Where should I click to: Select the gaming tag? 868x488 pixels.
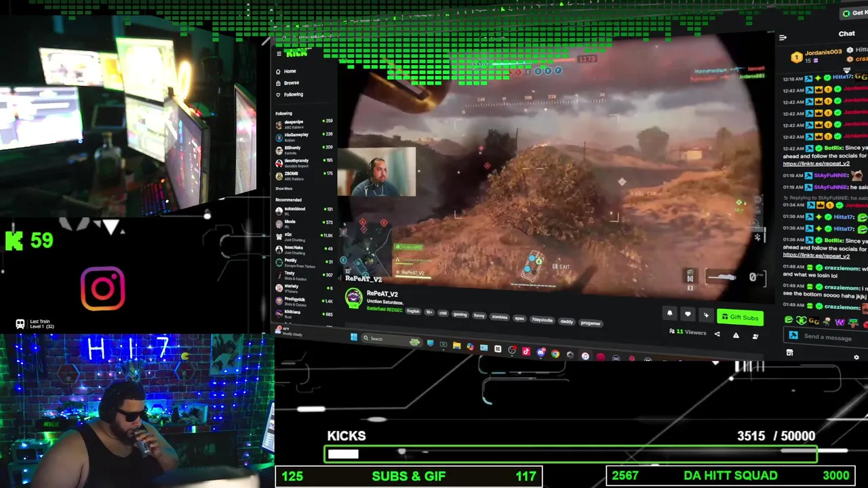pyautogui.click(x=460, y=314)
